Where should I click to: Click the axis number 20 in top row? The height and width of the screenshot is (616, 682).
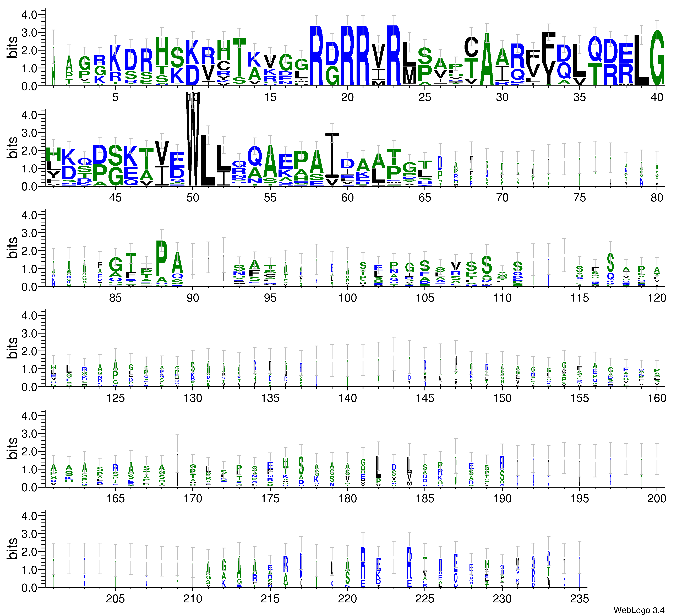(x=347, y=97)
